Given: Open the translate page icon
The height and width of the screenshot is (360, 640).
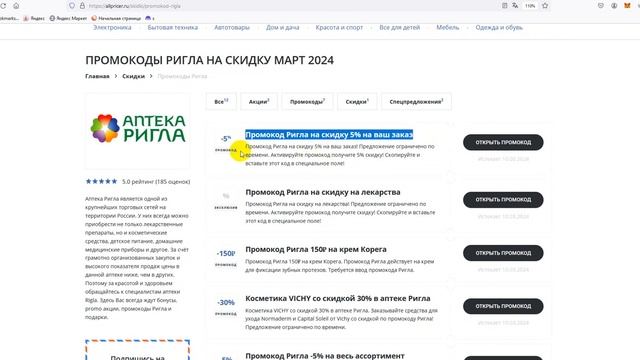Looking at the screenshot, I should point(515,6).
